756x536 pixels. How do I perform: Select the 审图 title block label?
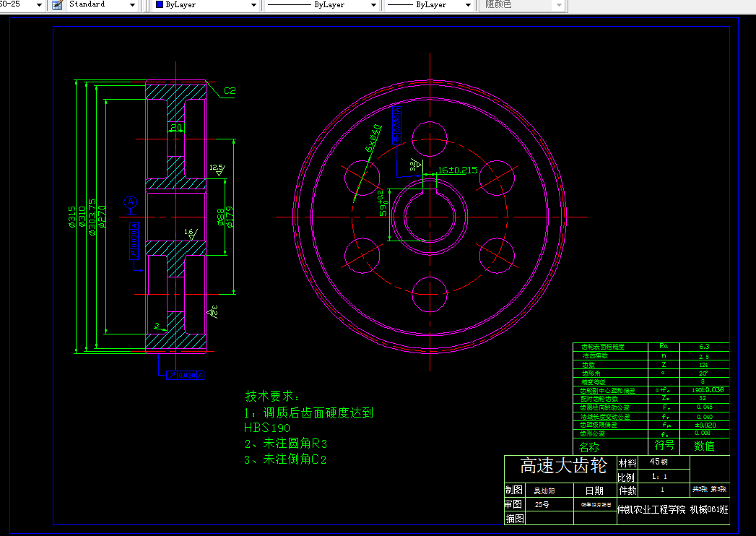point(514,504)
